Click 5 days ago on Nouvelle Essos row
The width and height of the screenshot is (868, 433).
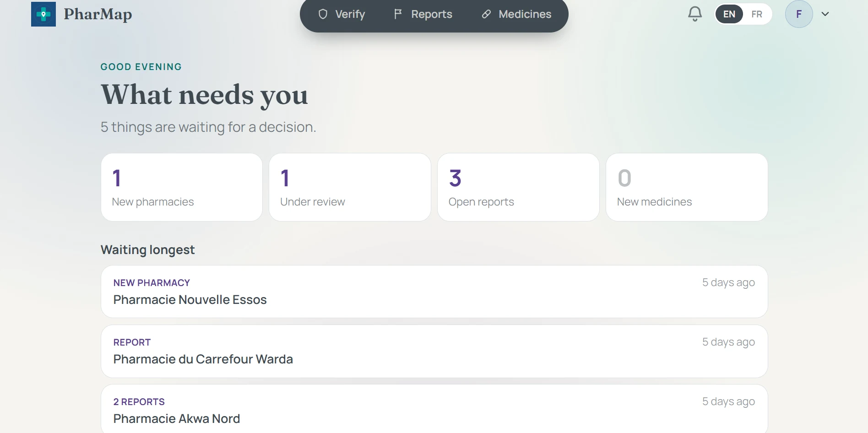click(x=728, y=283)
